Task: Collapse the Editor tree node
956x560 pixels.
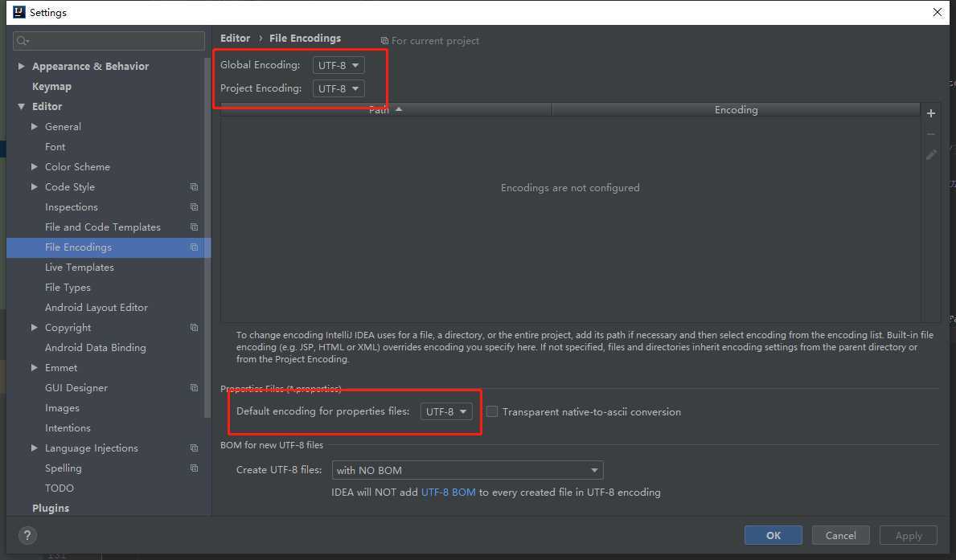Action: (22, 107)
